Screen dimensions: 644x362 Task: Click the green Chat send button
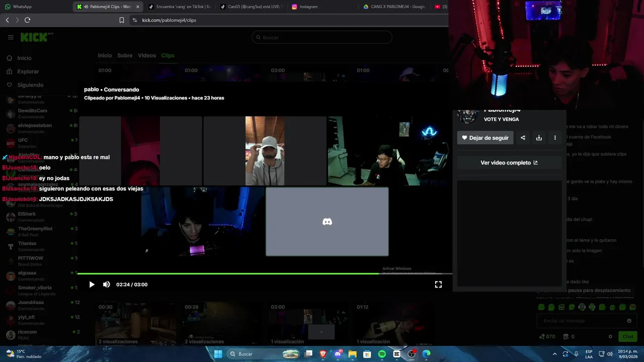tap(628, 336)
